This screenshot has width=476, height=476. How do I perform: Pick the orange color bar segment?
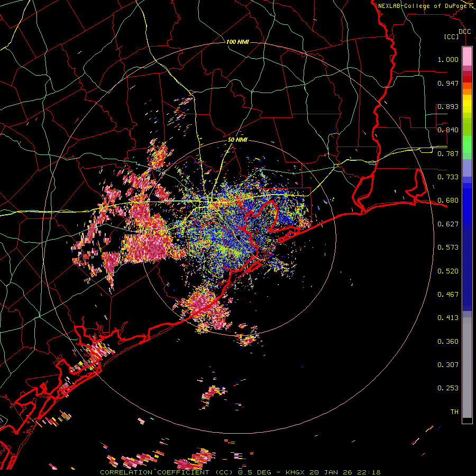pos(467,91)
